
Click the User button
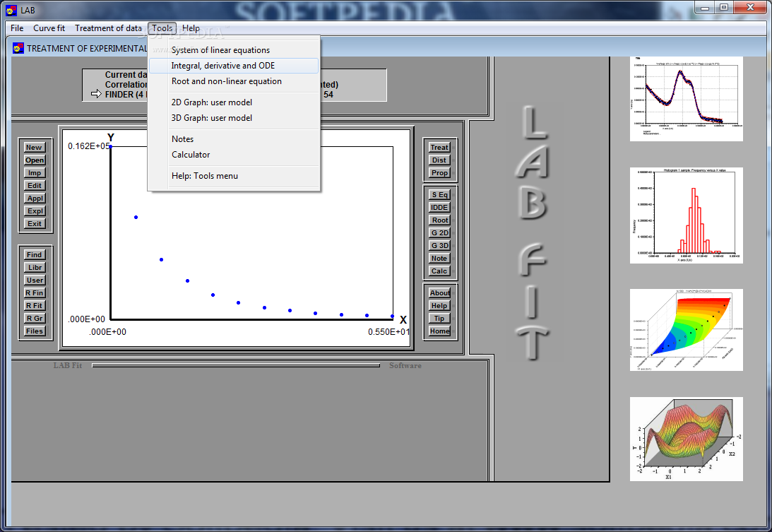(x=35, y=280)
